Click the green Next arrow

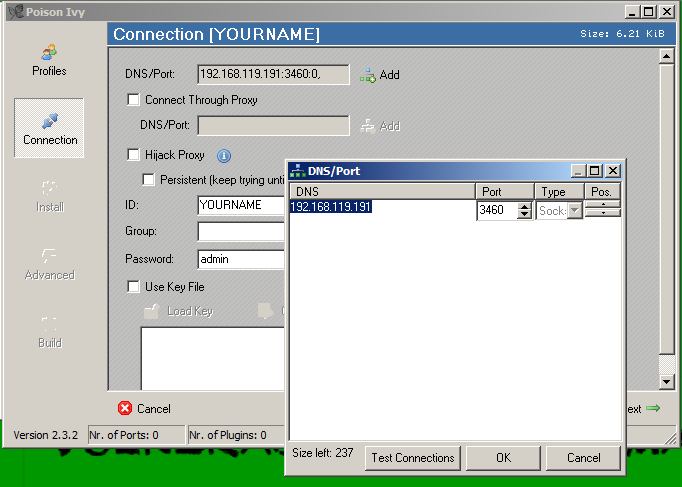click(653, 408)
